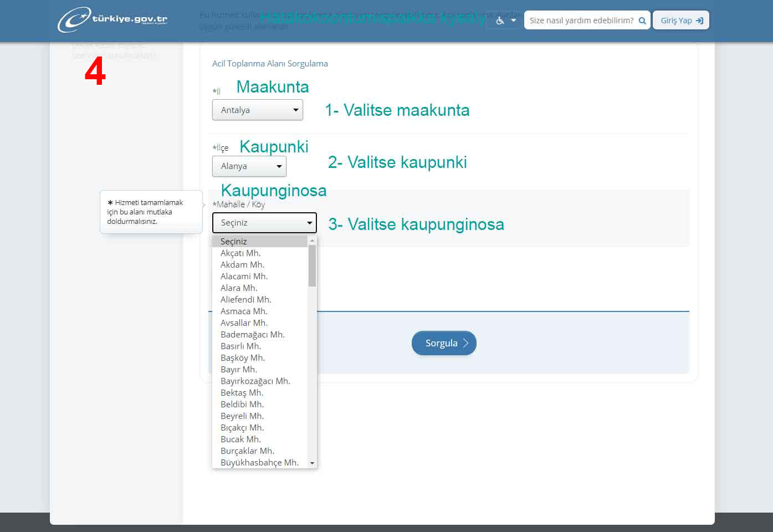This screenshot has height=532, width=773.
Task: Type in the 'Size nasıl yardım edebilirim?' field
Action: pyautogui.click(x=581, y=21)
